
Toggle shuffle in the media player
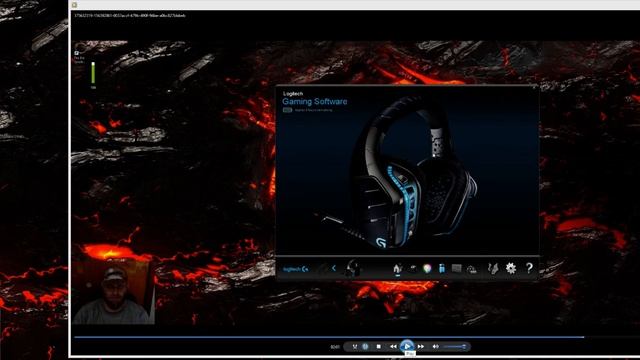tap(354, 347)
